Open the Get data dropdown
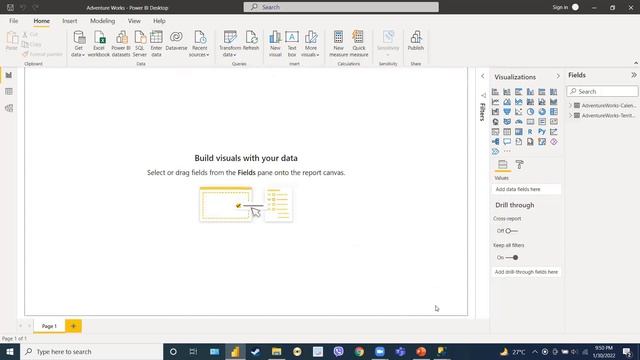The height and width of the screenshot is (360, 640). coord(78,44)
